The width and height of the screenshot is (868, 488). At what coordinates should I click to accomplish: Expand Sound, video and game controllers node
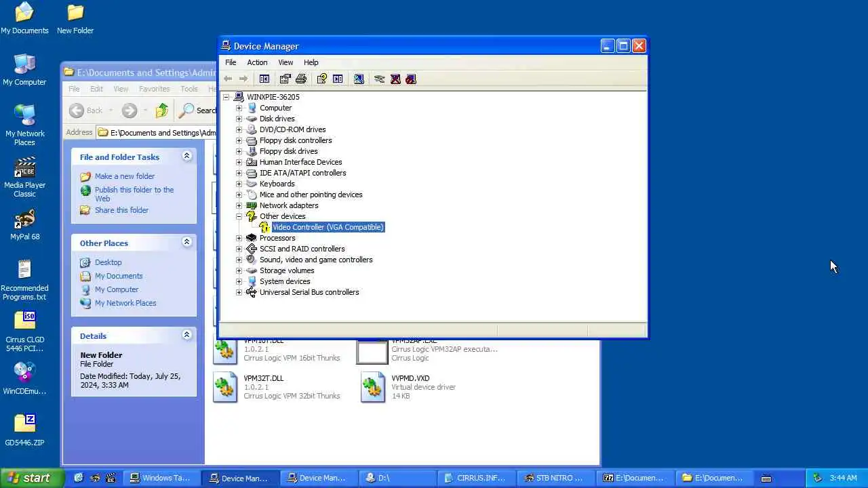coord(239,260)
